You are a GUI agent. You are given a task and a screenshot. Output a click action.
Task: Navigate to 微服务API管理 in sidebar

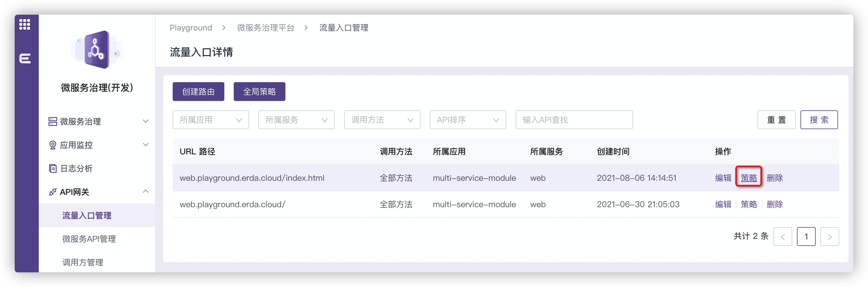(89, 239)
